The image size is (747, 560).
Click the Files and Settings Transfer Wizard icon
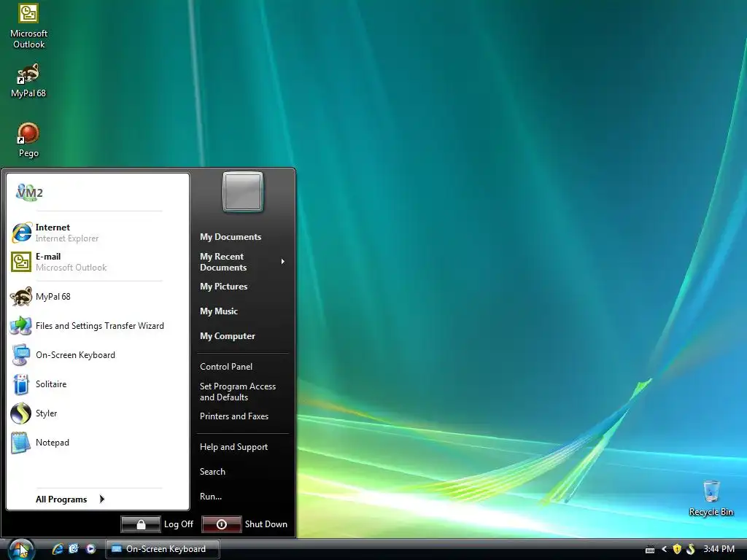21,326
